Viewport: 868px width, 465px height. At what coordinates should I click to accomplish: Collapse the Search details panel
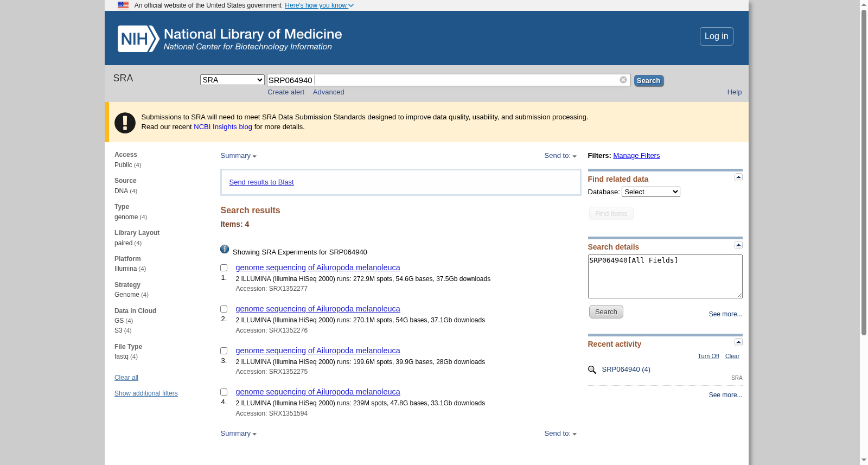coord(738,245)
